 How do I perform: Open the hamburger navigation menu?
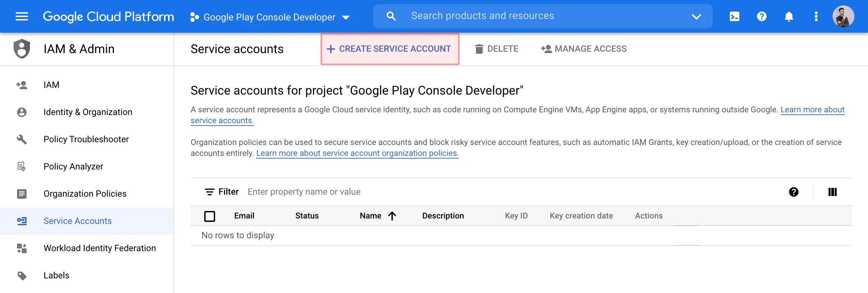click(22, 16)
